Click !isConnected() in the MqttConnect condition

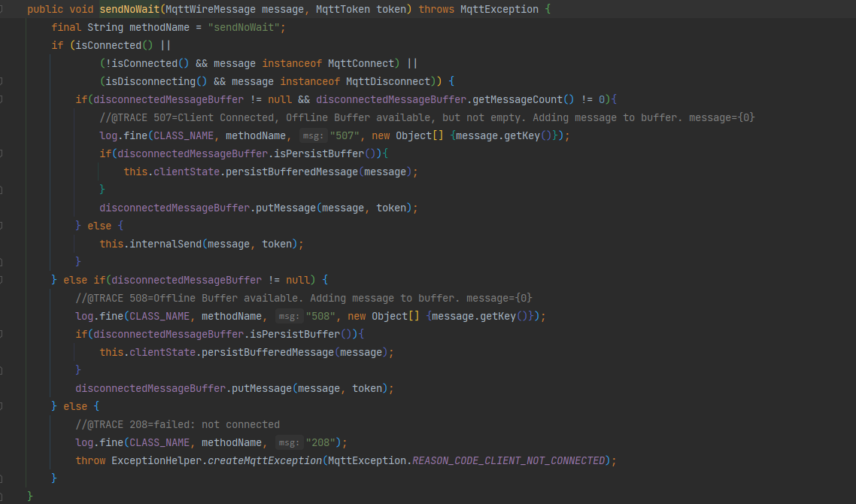[147, 63]
